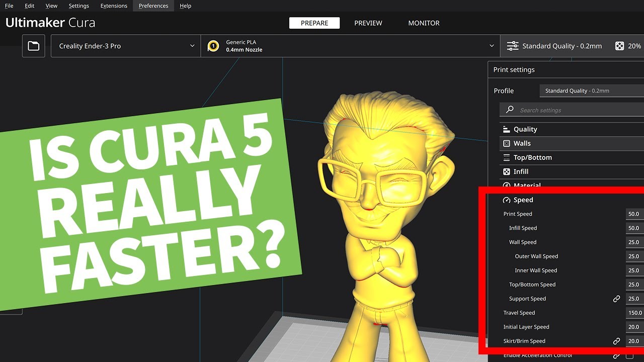The height and width of the screenshot is (362, 644).
Task: Open the Standard Quality profile dropdown
Action: (x=592, y=91)
